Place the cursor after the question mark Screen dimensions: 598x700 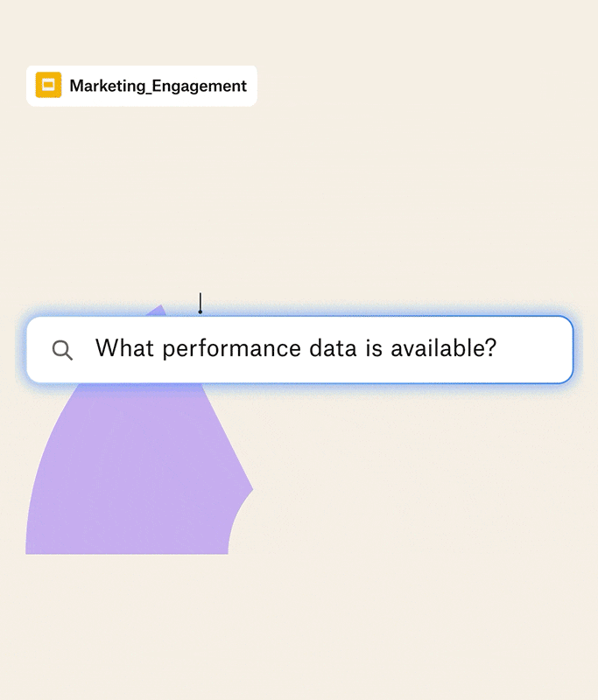[503, 348]
